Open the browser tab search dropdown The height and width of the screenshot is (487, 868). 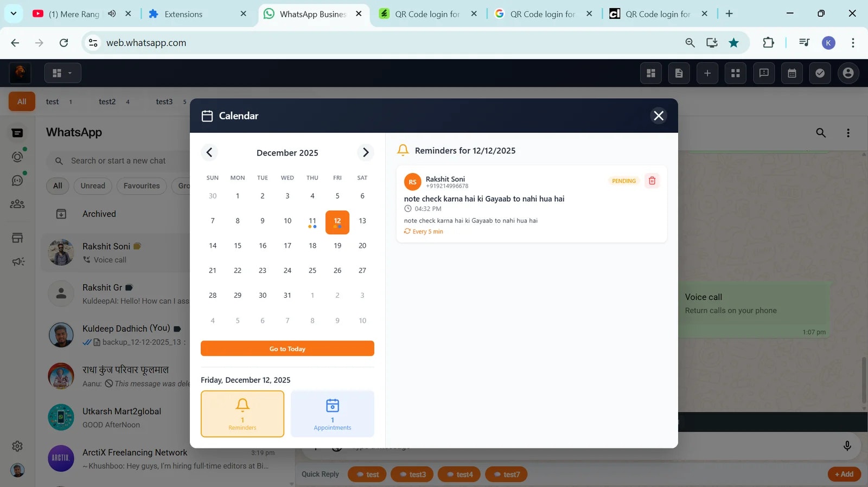(13, 14)
